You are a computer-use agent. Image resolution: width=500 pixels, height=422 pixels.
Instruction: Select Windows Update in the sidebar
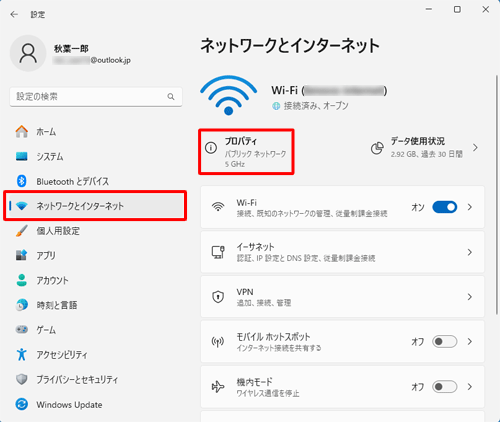[96, 404]
